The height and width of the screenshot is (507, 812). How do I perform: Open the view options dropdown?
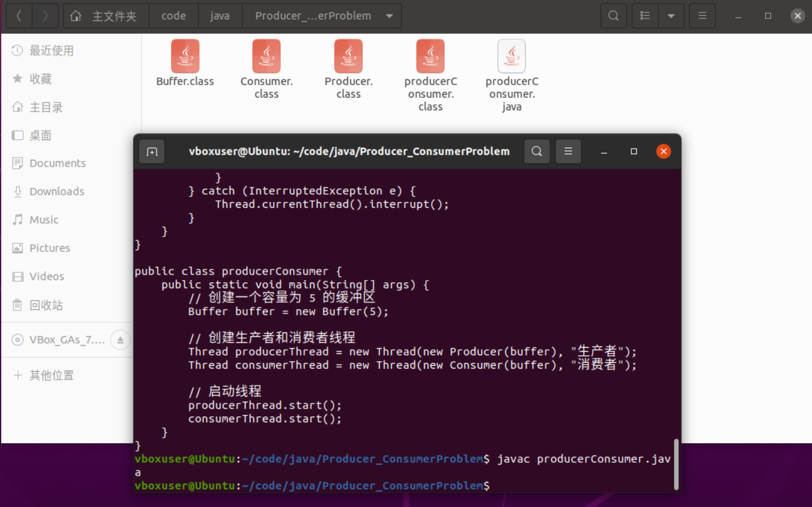(x=672, y=15)
